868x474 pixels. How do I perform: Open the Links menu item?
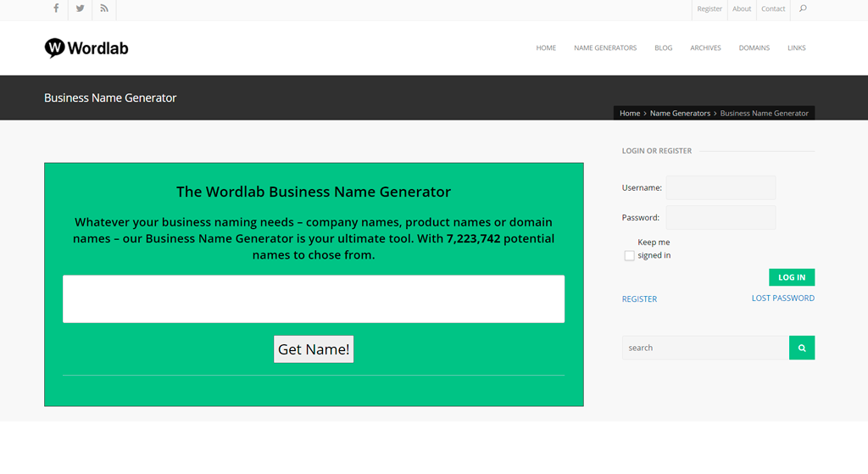coord(797,48)
